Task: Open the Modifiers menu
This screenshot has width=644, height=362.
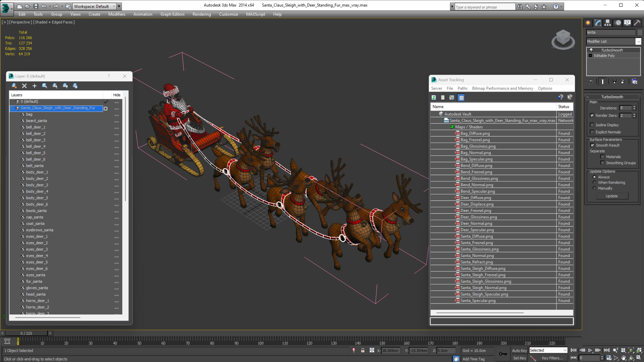Action: tap(117, 14)
